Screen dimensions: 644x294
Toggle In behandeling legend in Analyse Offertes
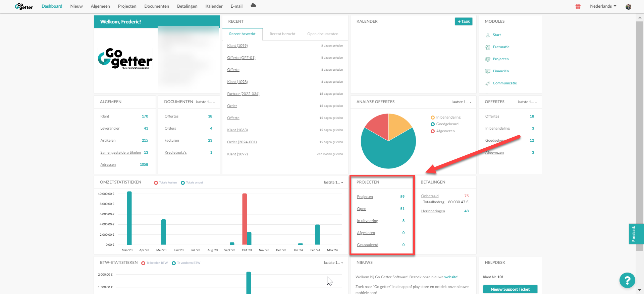(445, 118)
